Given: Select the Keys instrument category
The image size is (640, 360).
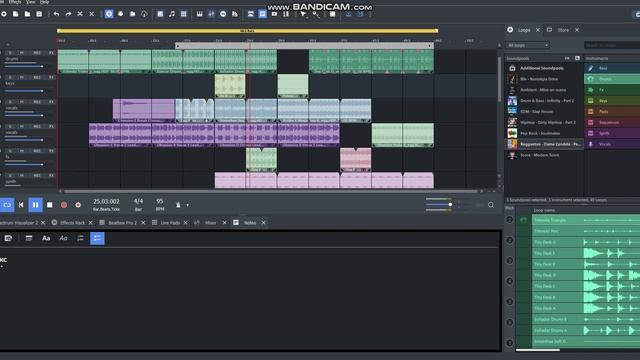Looking at the screenshot, I should click(x=612, y=100).
